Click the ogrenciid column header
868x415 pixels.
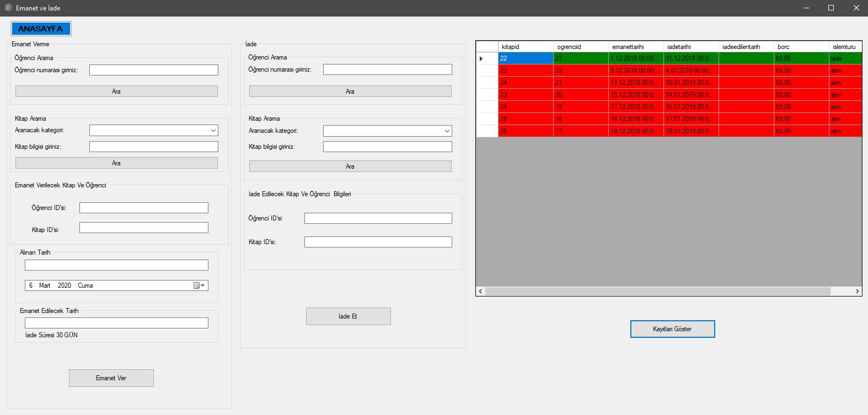pyautogui.click(x=581, y=47)
